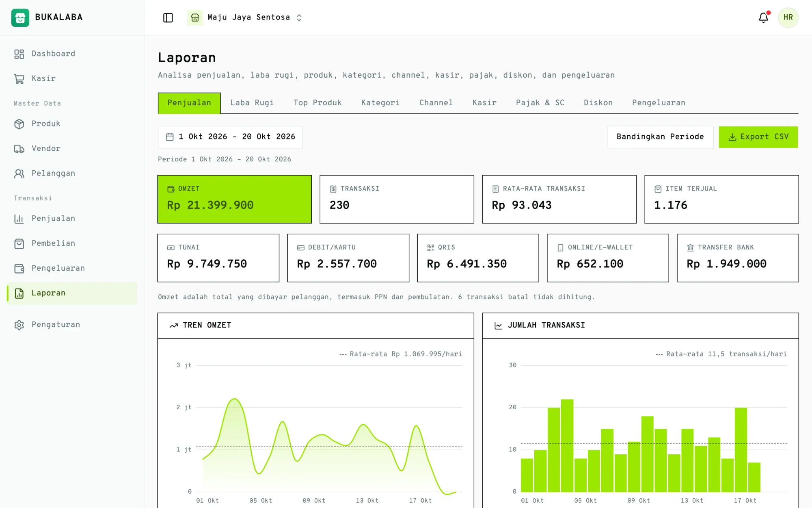
Task: Toggle the sidebar panel icon
Action: pyautogui.click(x=168, y=17)
